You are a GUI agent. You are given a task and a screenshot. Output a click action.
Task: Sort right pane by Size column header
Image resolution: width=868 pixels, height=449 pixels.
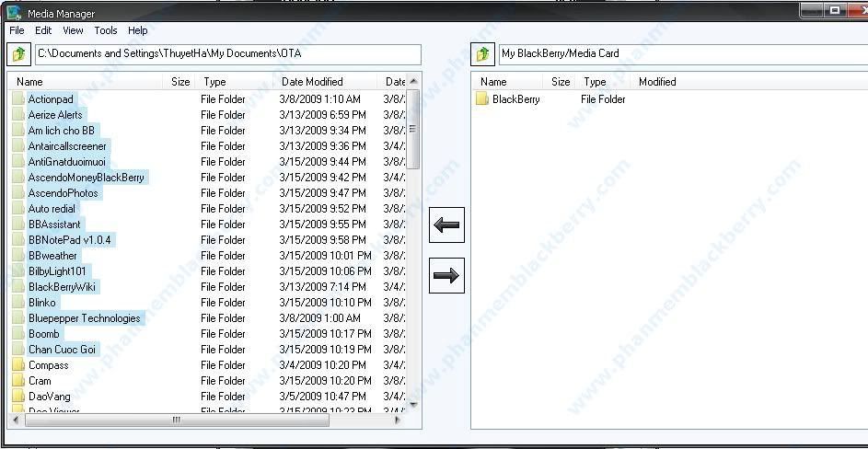(x=561, y=81)
